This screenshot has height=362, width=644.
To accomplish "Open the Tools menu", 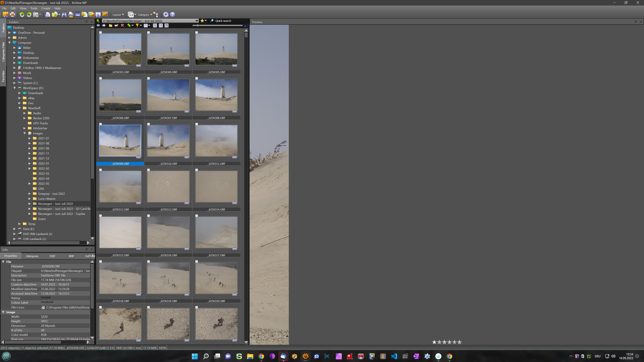I will pyautogui.click(x=34, y=8).
